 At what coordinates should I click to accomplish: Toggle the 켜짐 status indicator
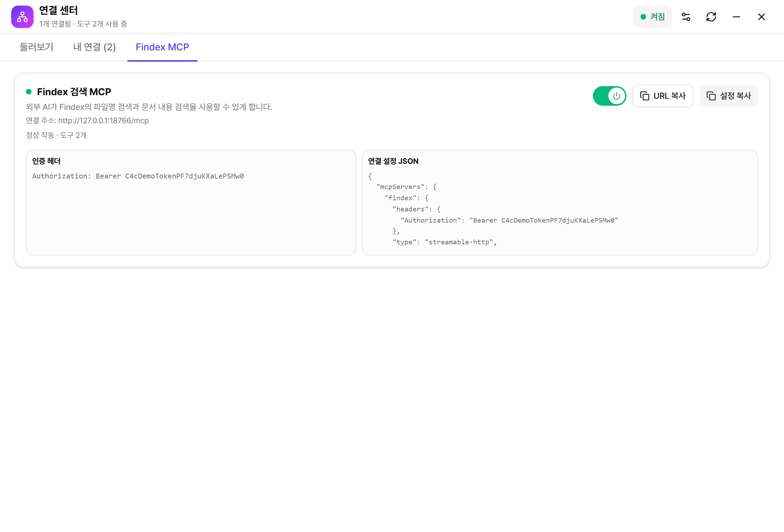653,17
